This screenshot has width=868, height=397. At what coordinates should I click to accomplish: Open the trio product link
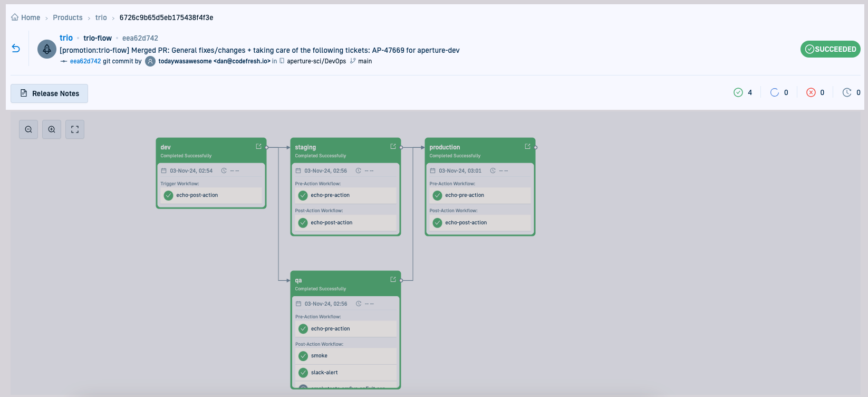[x=66, y=38]
